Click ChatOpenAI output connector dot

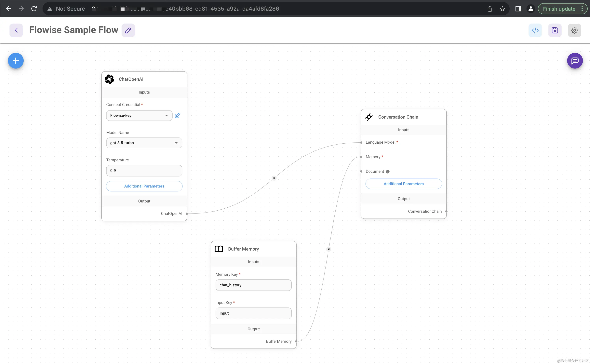pos(187,214)
